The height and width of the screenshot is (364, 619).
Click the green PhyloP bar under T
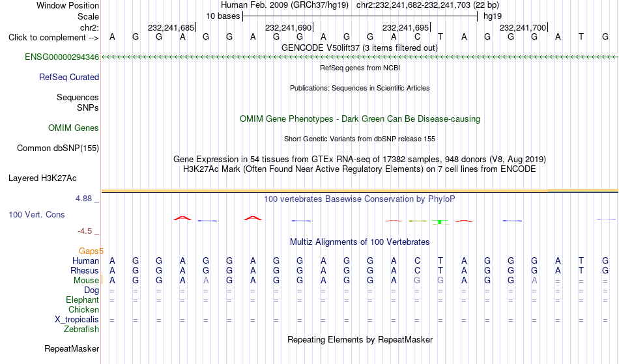(440, 222)
